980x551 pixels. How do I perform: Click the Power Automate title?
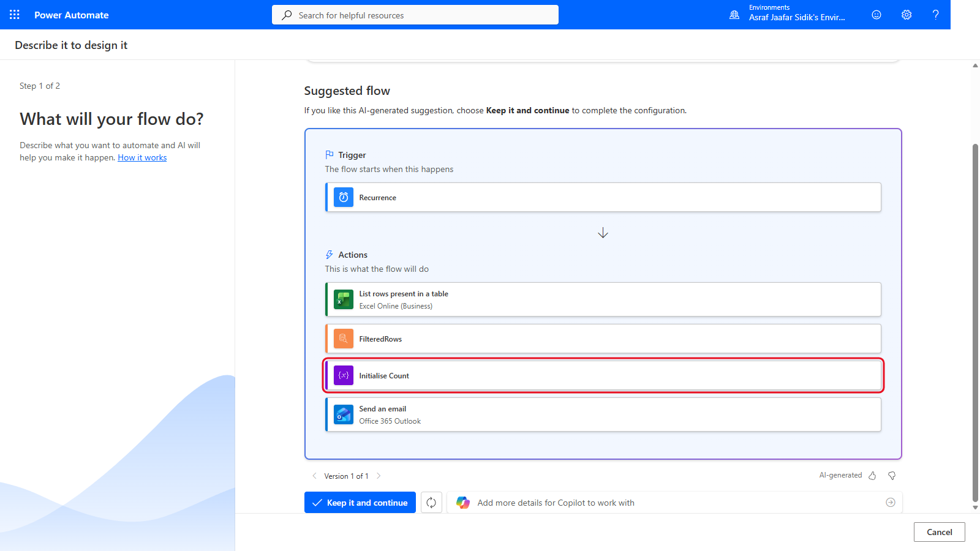coord(71,15)
